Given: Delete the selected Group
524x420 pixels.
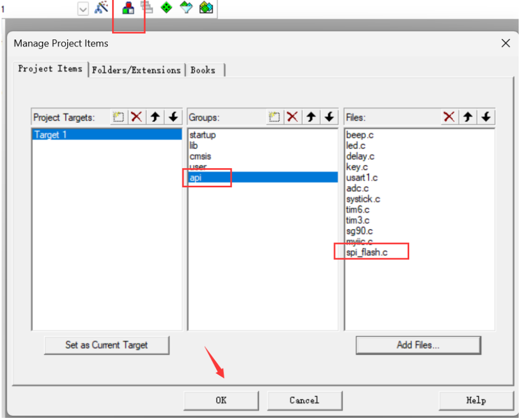Looking at the screenshot, I should click(x=292, y=117).
